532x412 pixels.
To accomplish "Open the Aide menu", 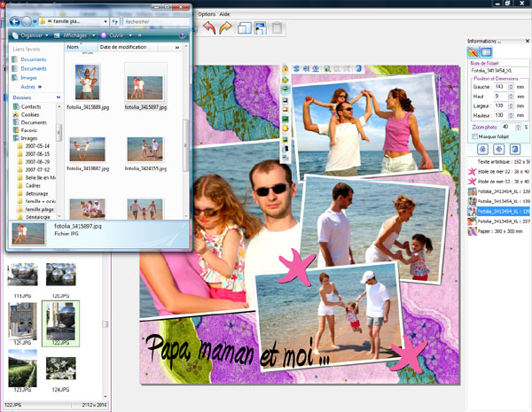I will tap(224, 14).
